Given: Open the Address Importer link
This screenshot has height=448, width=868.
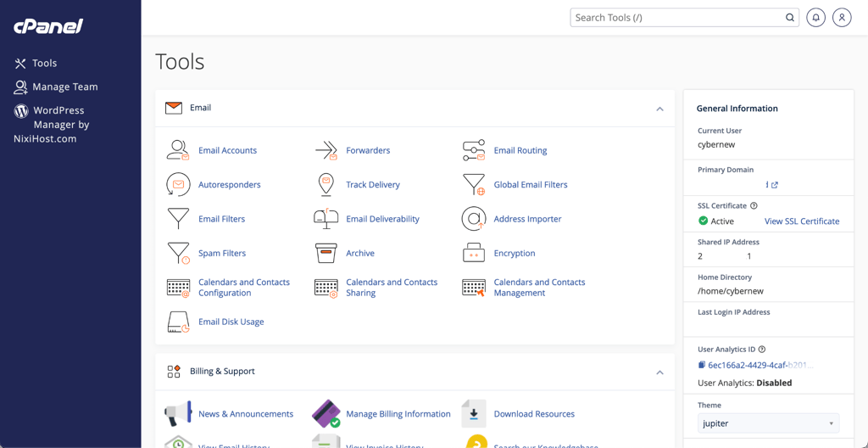Looking at the screenshot, I should tap(527, 219).
